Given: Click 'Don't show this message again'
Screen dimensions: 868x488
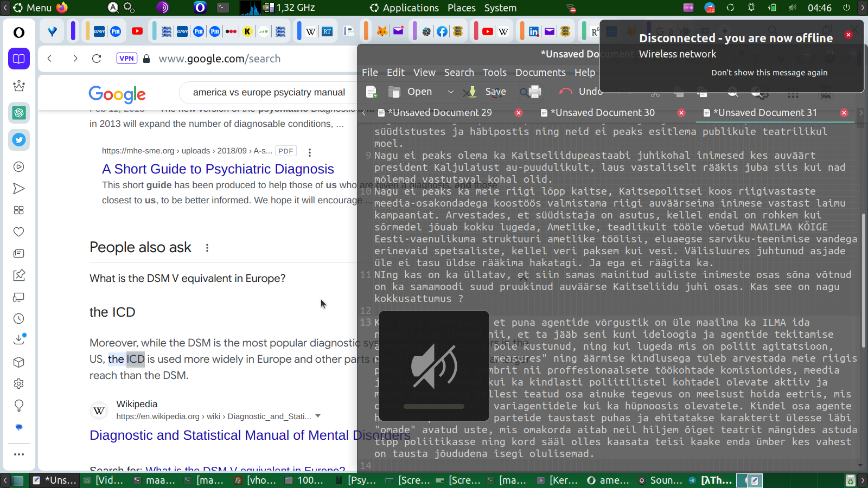Looking at the screenshot, I should [x=769, y=73].
